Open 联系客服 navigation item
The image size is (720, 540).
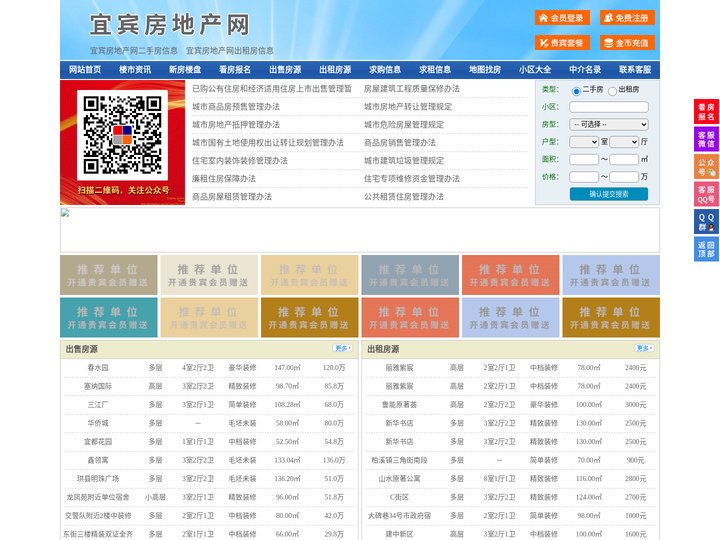pyautogui.click(x=635, y=70)
